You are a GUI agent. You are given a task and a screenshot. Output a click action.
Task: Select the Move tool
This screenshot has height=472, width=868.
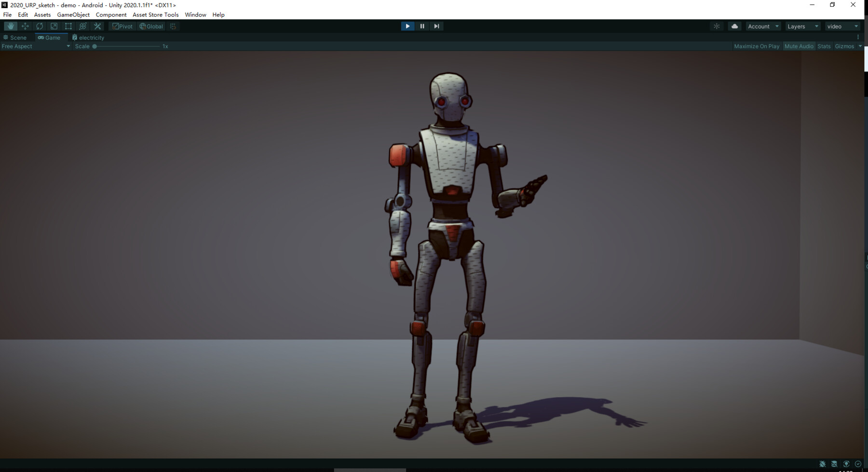pos(25,26)
